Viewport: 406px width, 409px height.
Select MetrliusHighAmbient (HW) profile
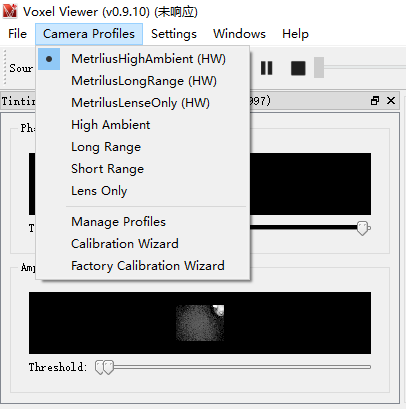(x=143, y=59)
